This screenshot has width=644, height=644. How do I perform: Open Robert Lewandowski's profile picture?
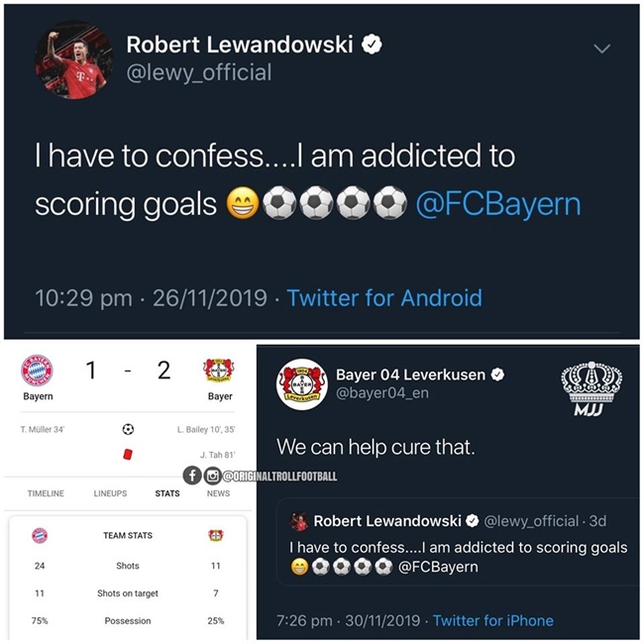(74, 60)
